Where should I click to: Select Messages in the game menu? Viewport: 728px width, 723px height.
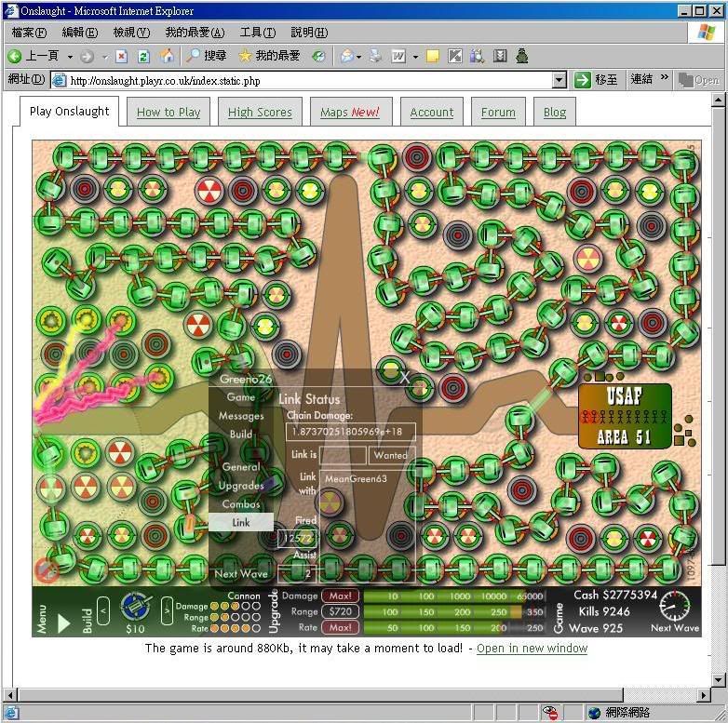[x=241, y=416]
